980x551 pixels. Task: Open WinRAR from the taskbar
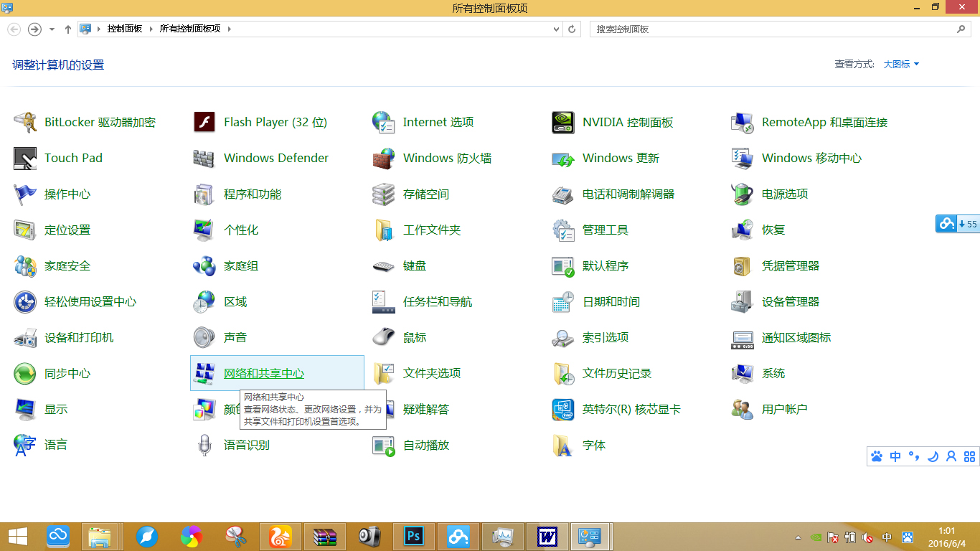pyautogui.click(x=325, y=536)
